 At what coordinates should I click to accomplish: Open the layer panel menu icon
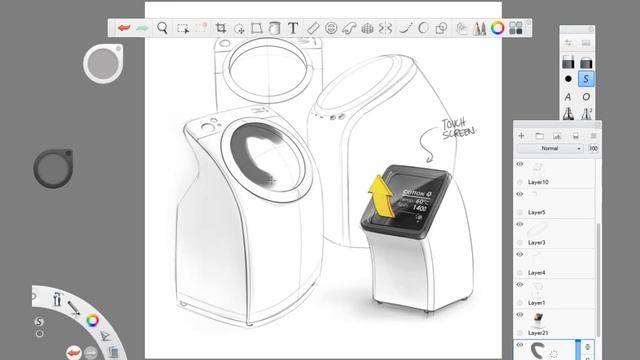[x=593, y=136]
